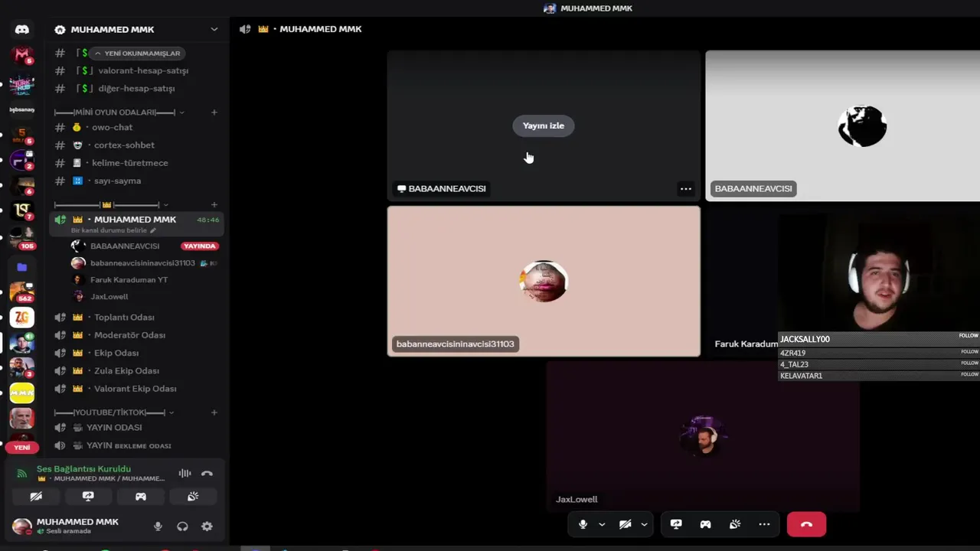Screen dimensions: 980x551
Task: Collapse YOUTUBE/TİKTOK category
Action: click(114, 412)
